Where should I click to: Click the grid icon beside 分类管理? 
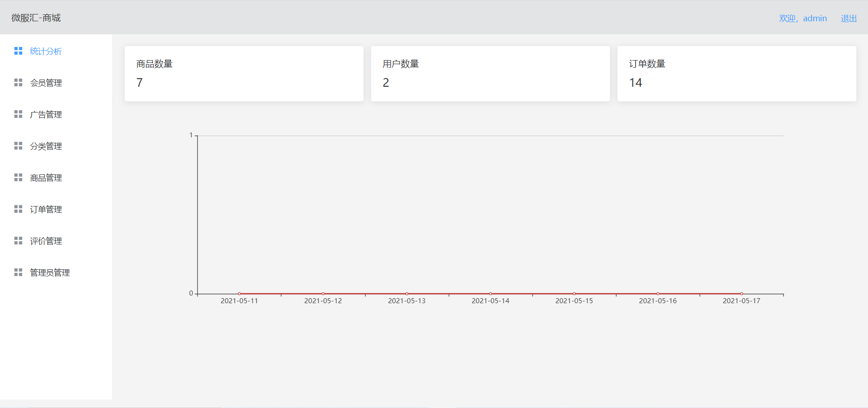(18, 146)
